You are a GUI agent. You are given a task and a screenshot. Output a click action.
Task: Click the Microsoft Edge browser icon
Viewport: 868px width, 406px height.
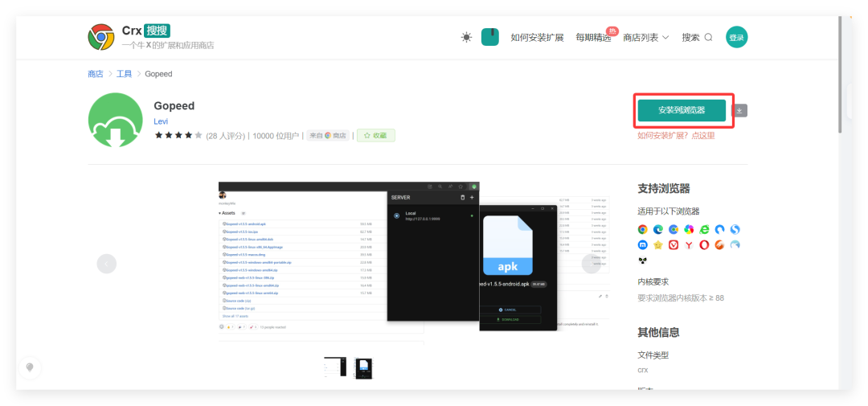pyautogui.click(x=658, y=229)
